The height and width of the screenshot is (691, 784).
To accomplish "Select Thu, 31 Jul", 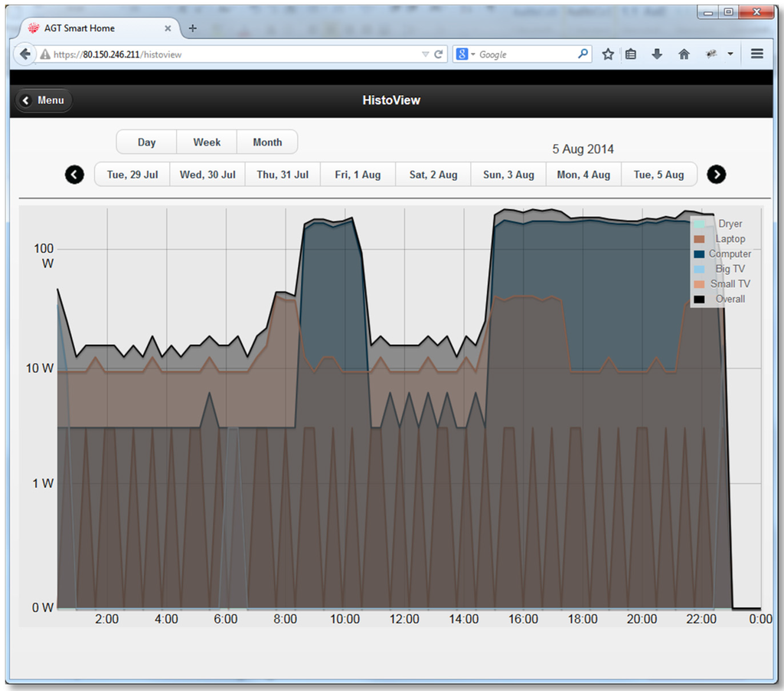I will point(283,175).
